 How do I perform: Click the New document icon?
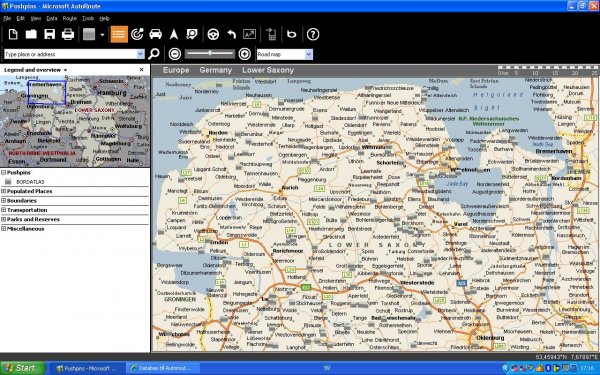[13, 34]
